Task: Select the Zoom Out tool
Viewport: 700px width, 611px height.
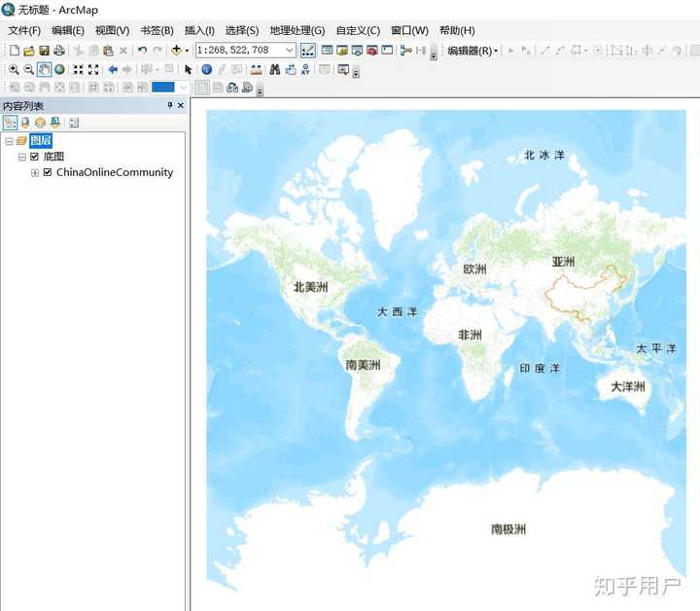Action: pyautogui.click(x=29, y=70)
